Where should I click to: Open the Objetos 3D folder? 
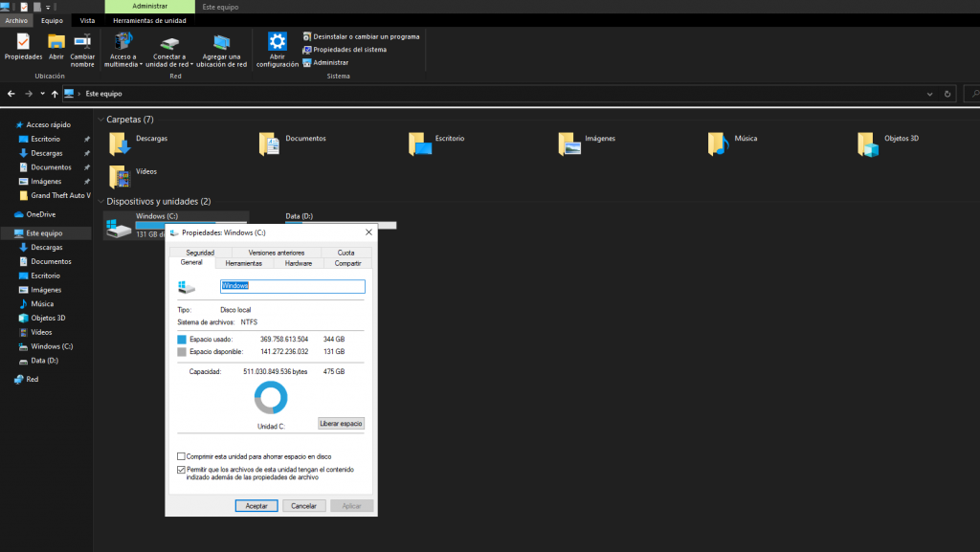[x=868, y=144]
